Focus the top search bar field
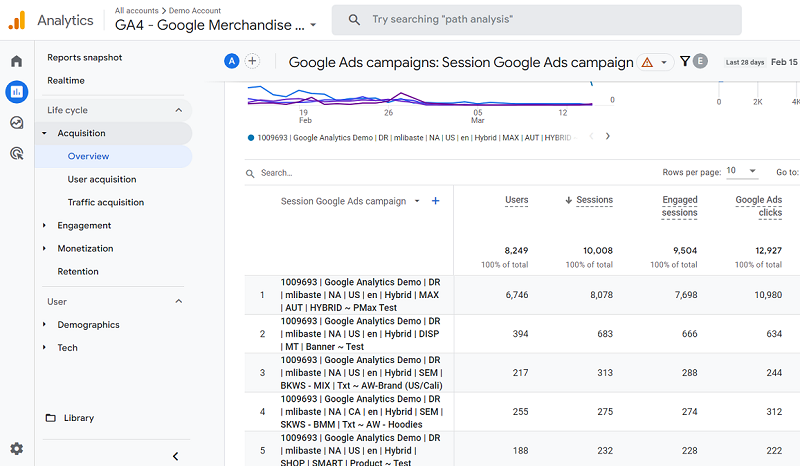The height and width of the screenshot is (466, 800). click(x=537, y=20)
